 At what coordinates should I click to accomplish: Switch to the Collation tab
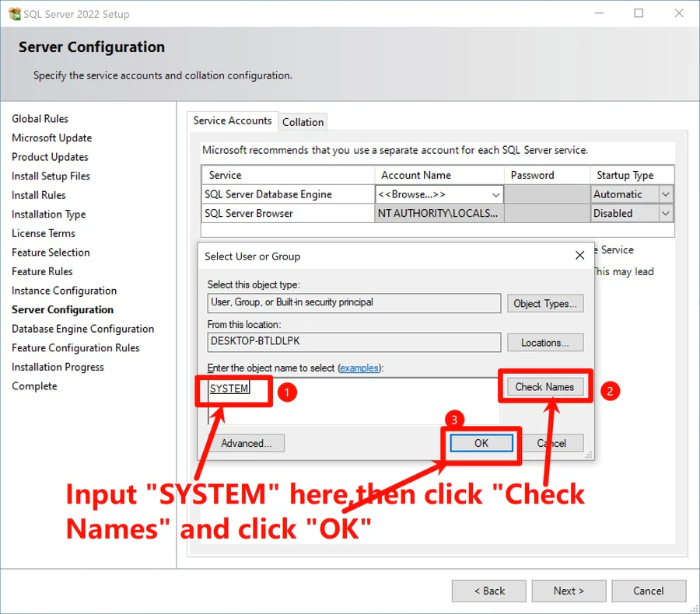coord(303,122)
